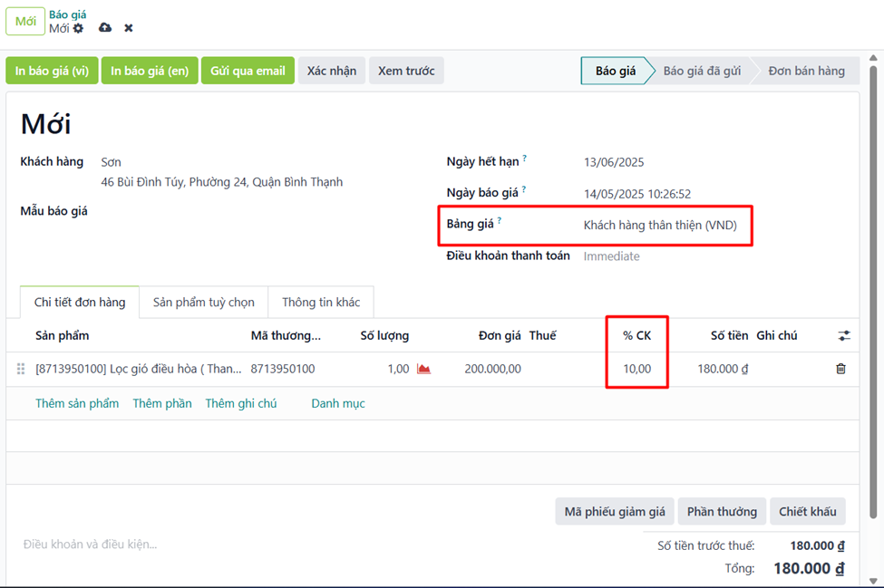
Task: Click the Xác nhận button
Action: point(331,71)
